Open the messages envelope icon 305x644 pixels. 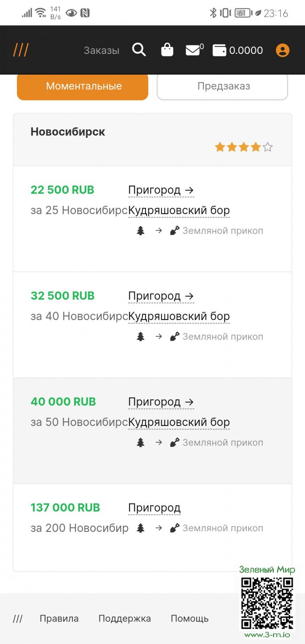[x=193, y=50]
